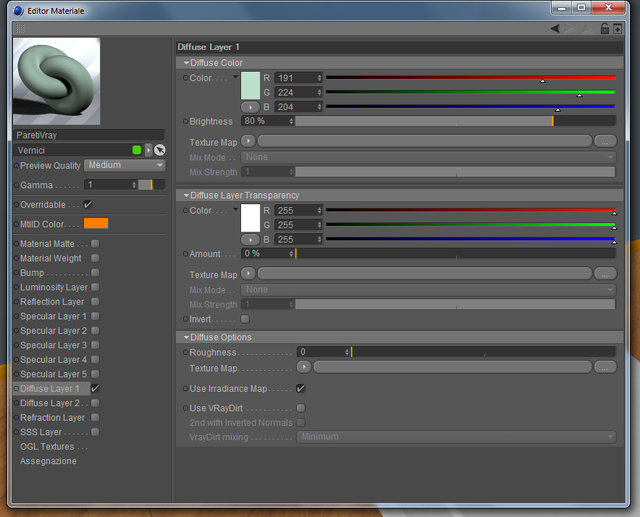Open the Diffuse Color Texture Map arrow button
Viewport: 640px width, 517px height.
click(x=248, y=141)
